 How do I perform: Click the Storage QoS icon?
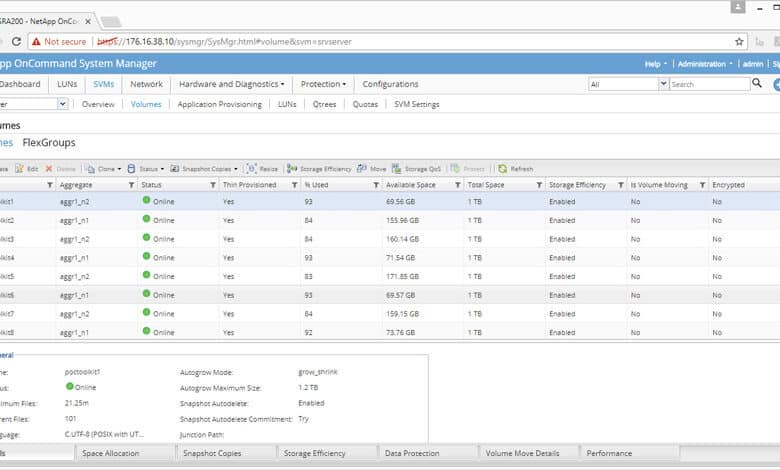(396, 169)
